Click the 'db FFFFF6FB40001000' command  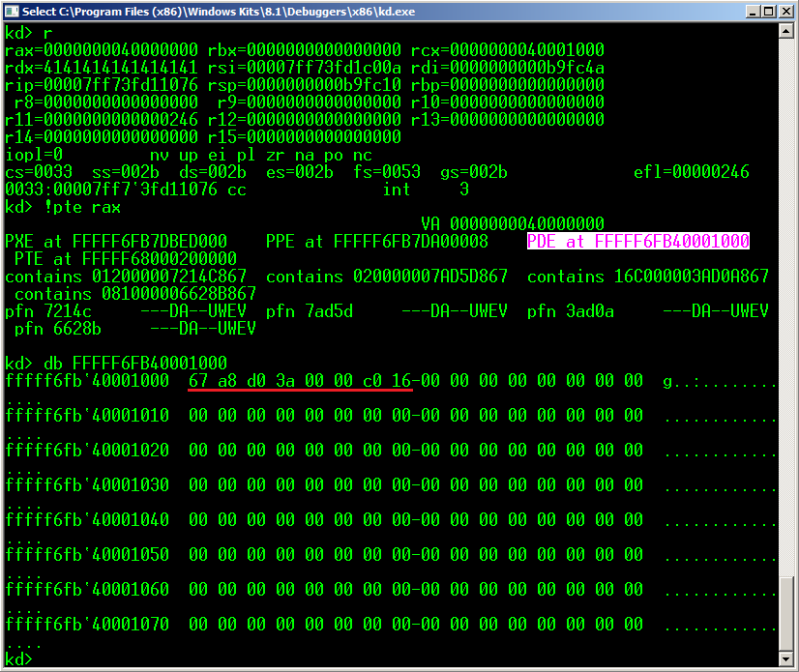tap(135, 363)
